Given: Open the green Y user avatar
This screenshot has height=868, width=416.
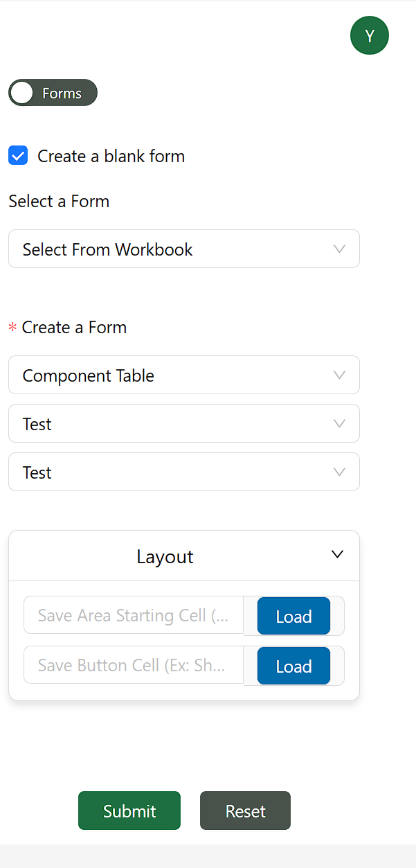Looking at the screenshot, I should (370, 35).
